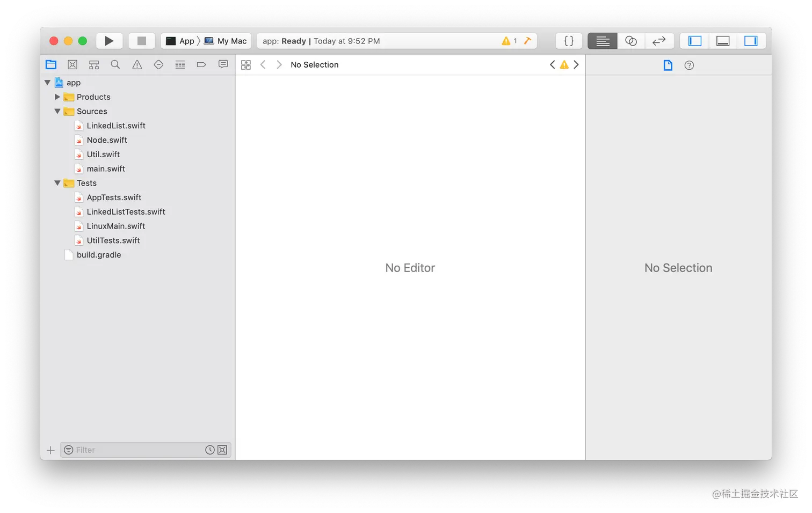The height and width of the screenshot is (513, 812).
Task: Jump to the next issue
Action: [x=576, y=64]
